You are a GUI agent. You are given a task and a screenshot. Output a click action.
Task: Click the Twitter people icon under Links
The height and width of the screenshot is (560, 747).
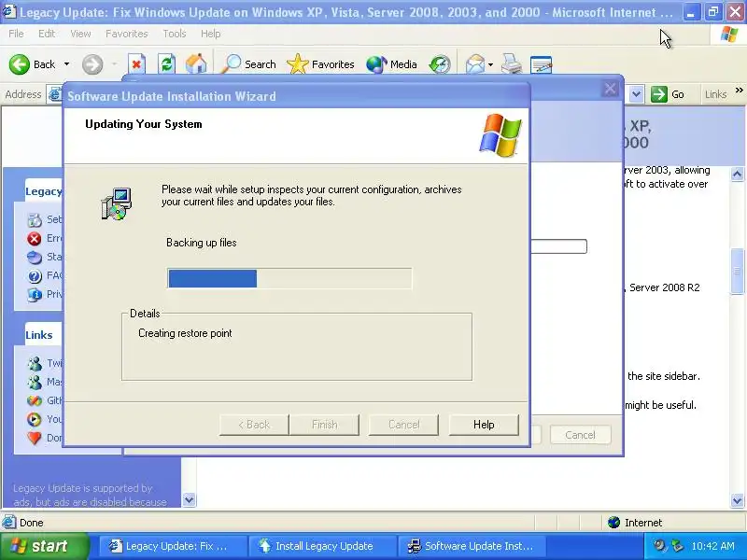pyautogui.click(x=35, y=363)
